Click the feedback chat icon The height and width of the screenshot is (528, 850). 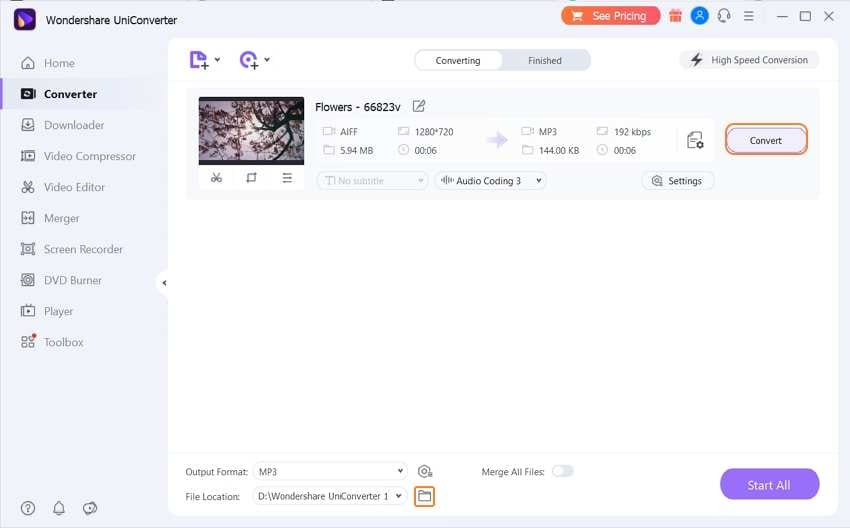[x=90, y=508]
